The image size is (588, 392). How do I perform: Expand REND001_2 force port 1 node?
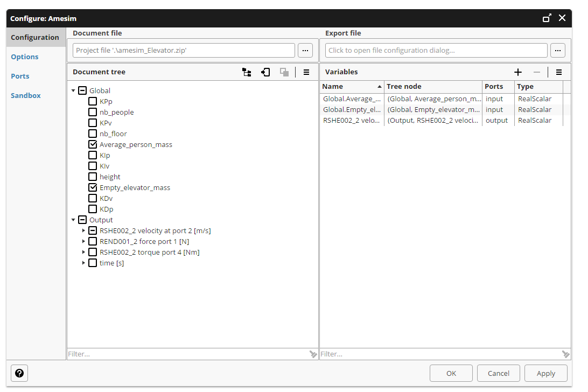(x=83, y=241)
